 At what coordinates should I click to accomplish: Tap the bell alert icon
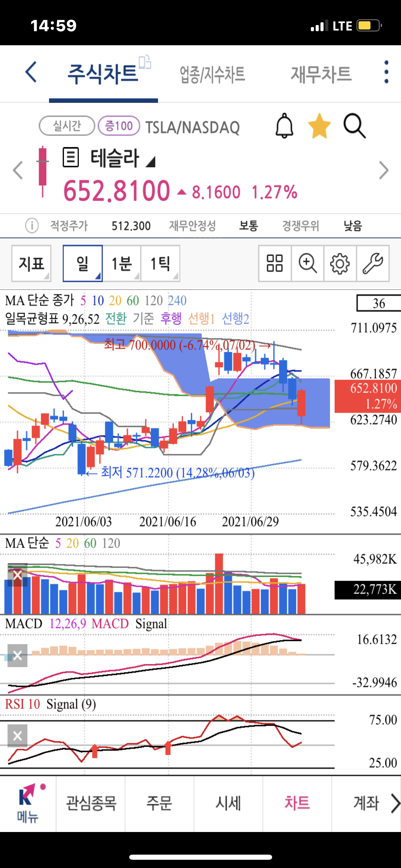(284, 126)
